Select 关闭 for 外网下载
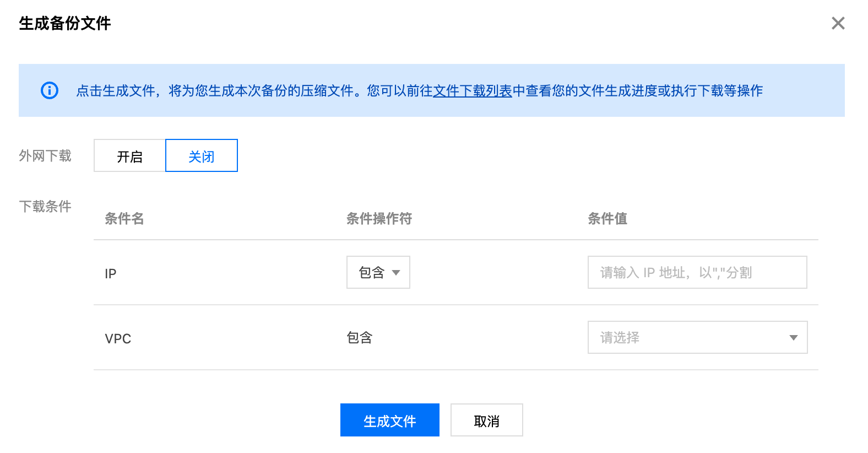The width and height of the screenshot is (868, 453). click(202, 156)
